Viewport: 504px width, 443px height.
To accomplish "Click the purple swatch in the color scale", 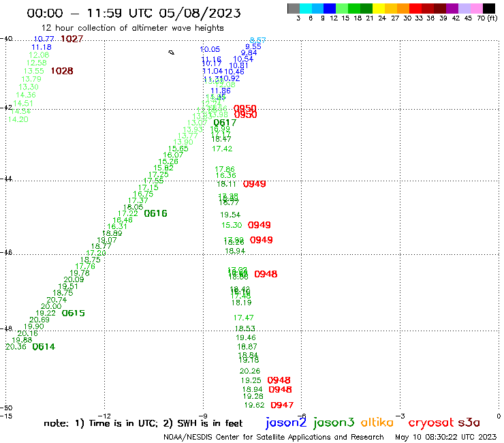I will click(452, 8).
